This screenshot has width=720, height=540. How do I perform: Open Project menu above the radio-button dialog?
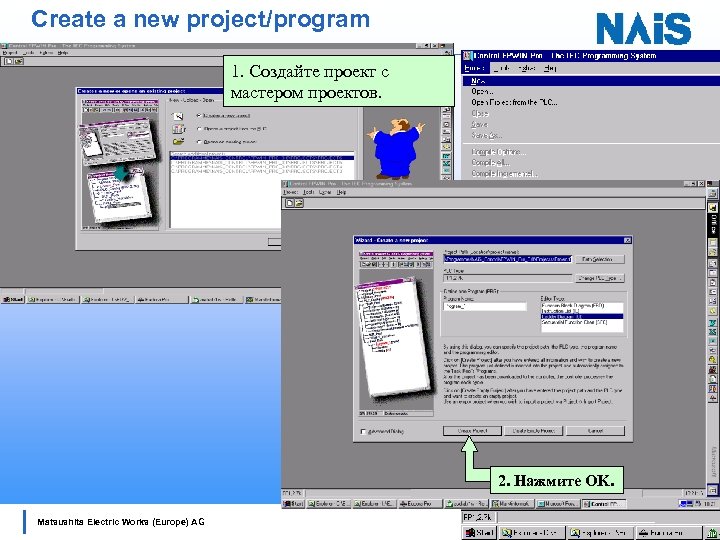(9, 53)
